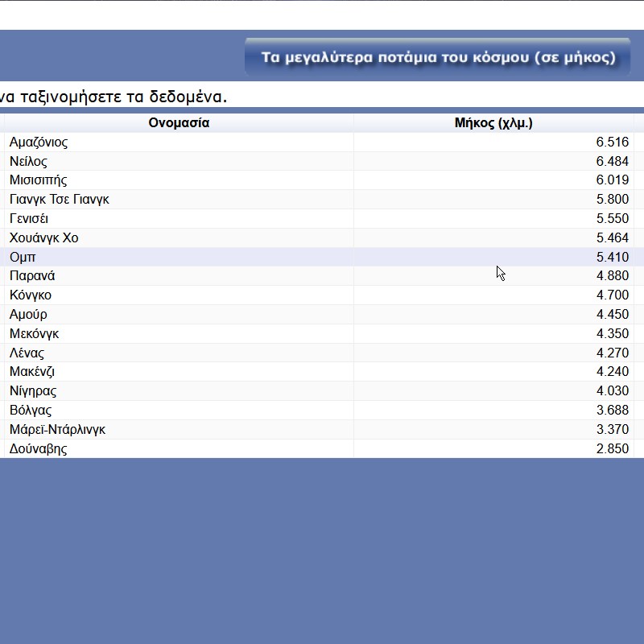Select the Γιανγκ Τσε Γιανγκ row name

point(179,199)
